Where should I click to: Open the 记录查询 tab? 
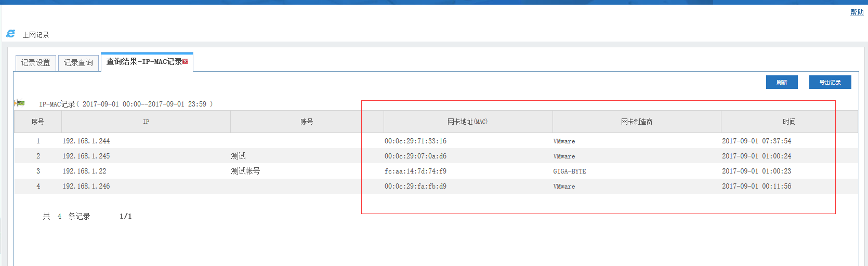tap(78, 63)
